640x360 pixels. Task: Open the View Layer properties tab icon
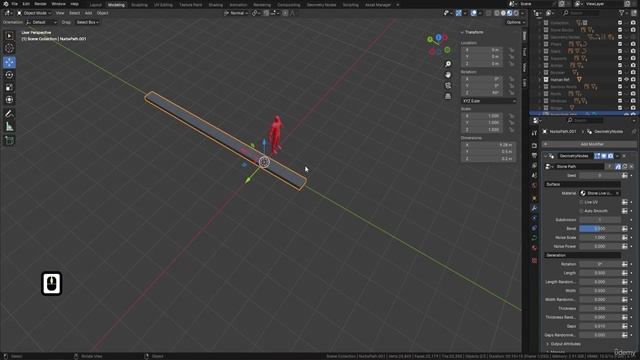tap(534, 165)
